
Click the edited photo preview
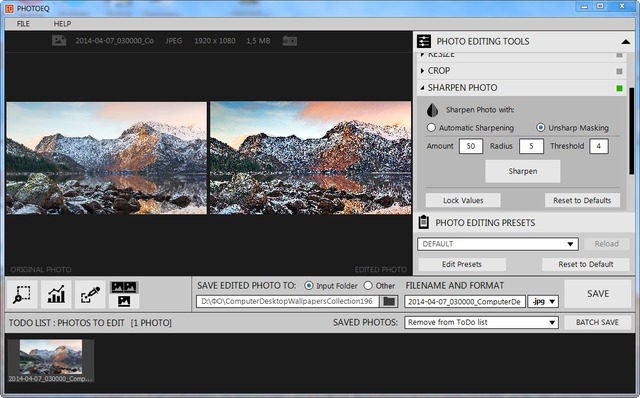pos(310,158)
